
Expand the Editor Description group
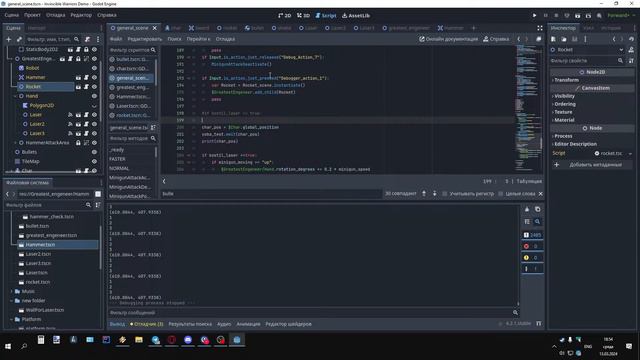click(x=574, y=144)
